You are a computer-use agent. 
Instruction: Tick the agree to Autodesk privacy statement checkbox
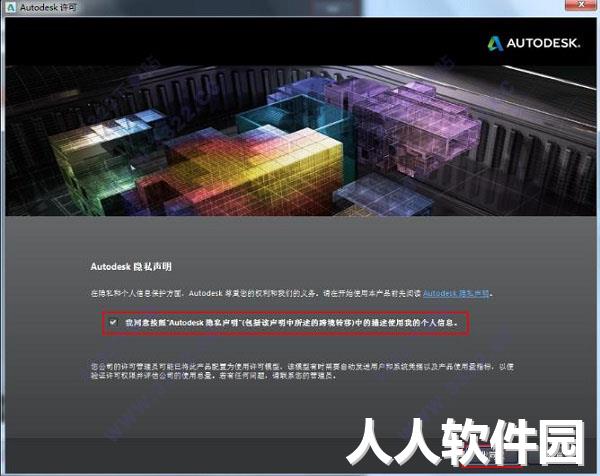coord(113,322)
